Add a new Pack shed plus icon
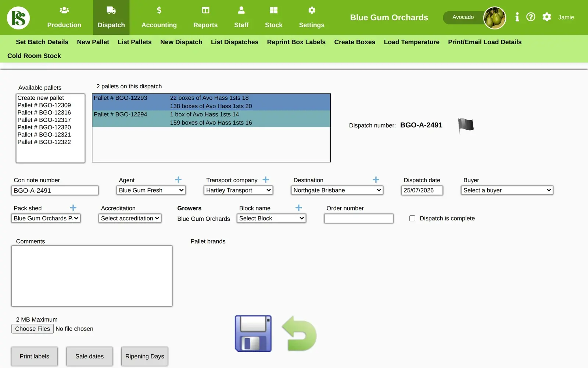The image size is (588, 368). click(x=73, y=208)
